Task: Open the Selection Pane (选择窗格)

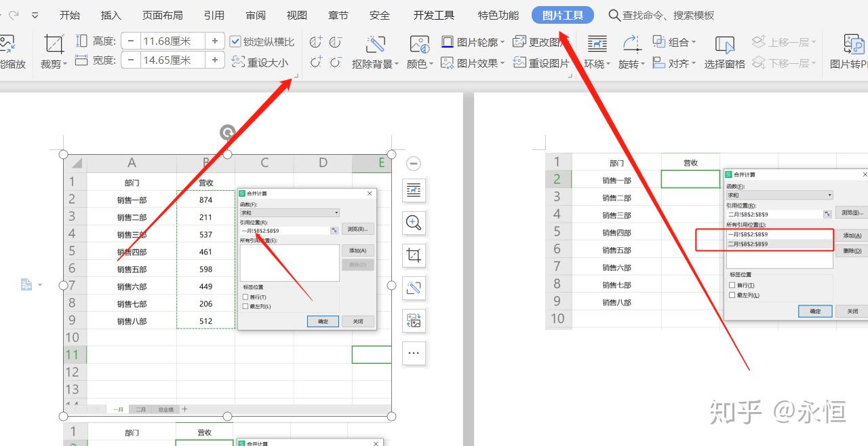Action: (725, 53)
